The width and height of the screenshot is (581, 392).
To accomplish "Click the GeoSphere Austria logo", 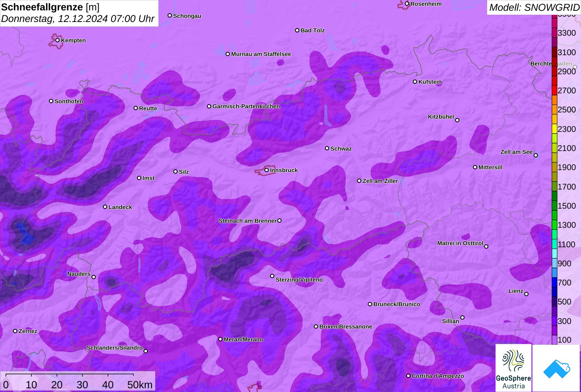I will point(513,368).
